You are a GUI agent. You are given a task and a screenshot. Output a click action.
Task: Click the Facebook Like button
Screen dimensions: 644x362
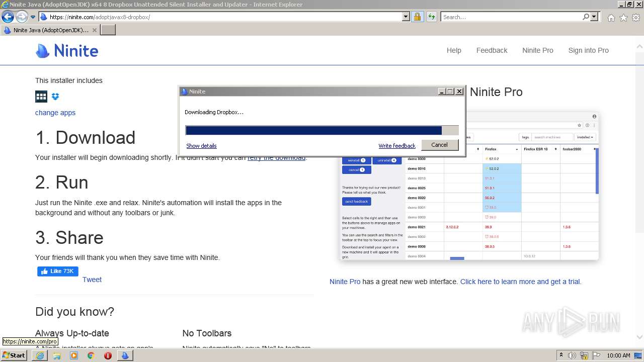pyautogui.click(x=58, y=271)
